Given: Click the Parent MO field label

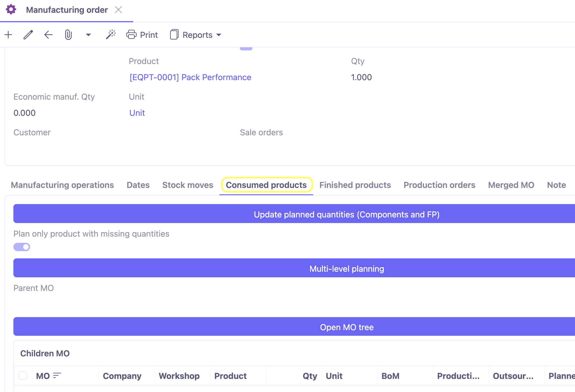Looking at the screenshot, I should coord(33,288).
